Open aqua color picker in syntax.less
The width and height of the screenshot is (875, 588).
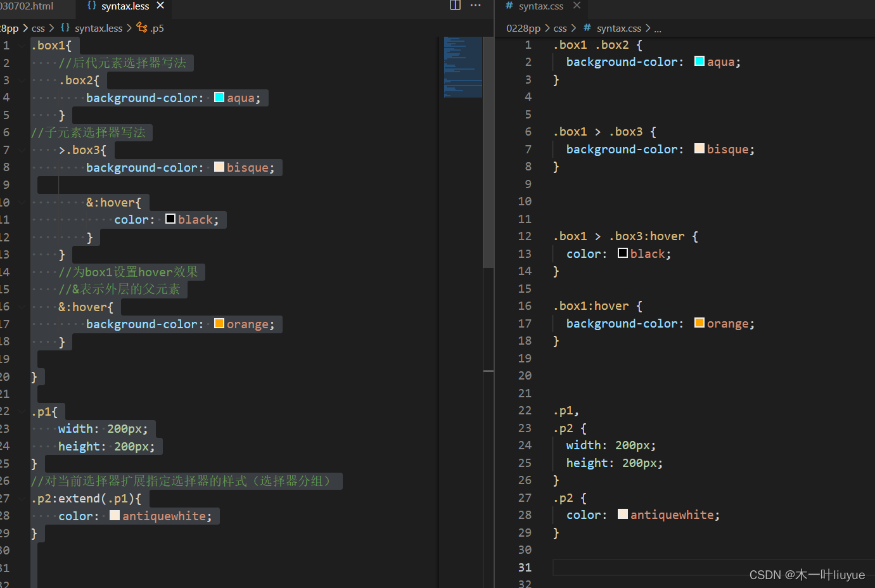point(219,98)
